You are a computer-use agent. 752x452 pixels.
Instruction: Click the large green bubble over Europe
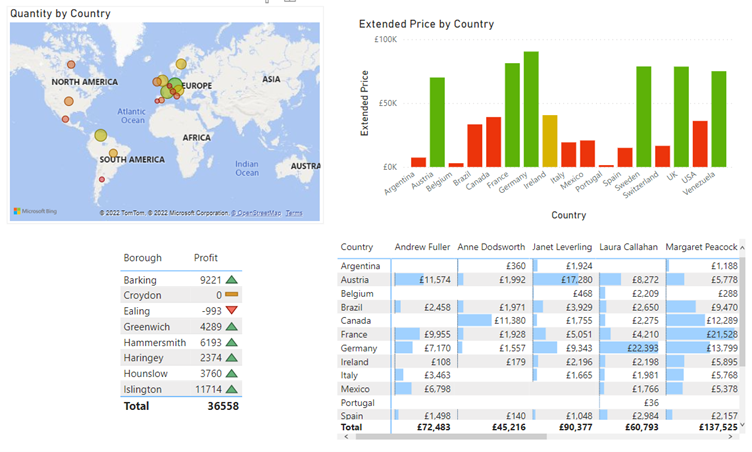(176, 84)
